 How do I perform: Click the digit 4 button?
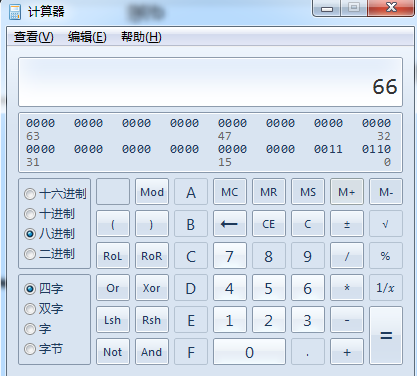(x=230, y=288)
